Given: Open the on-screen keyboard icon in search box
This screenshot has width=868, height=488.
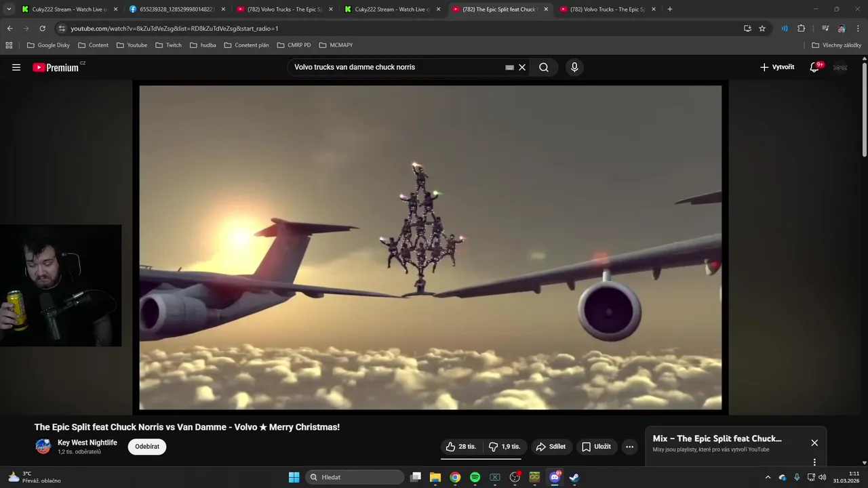Looking at the screenshot, I should (x=509, y=67).
